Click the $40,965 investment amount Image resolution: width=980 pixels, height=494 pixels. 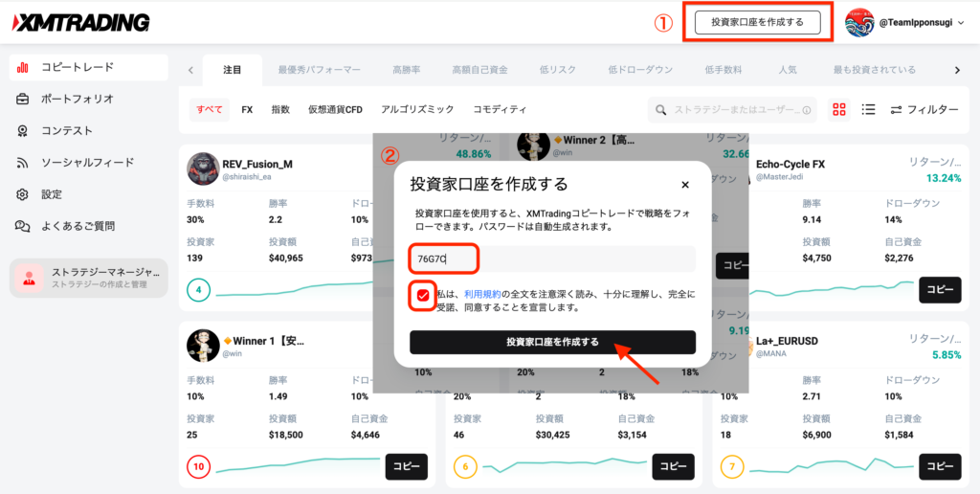[285, 258]
